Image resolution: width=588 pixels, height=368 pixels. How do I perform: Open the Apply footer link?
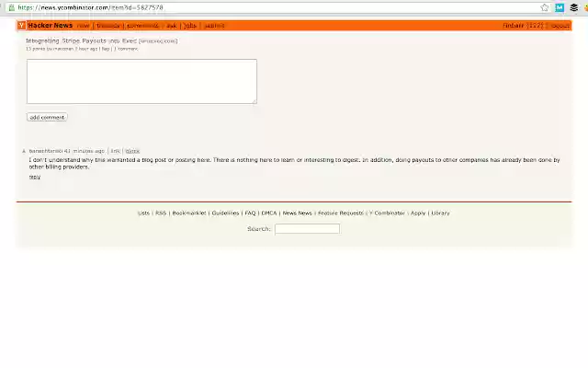click(x=418, y=213)
